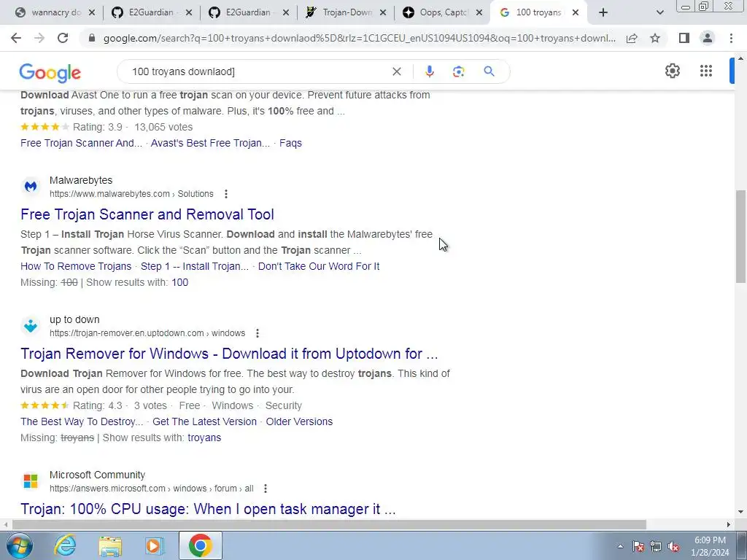
Task: Click the horizontal scrollbar thumb
Action: tap(329, 524)
